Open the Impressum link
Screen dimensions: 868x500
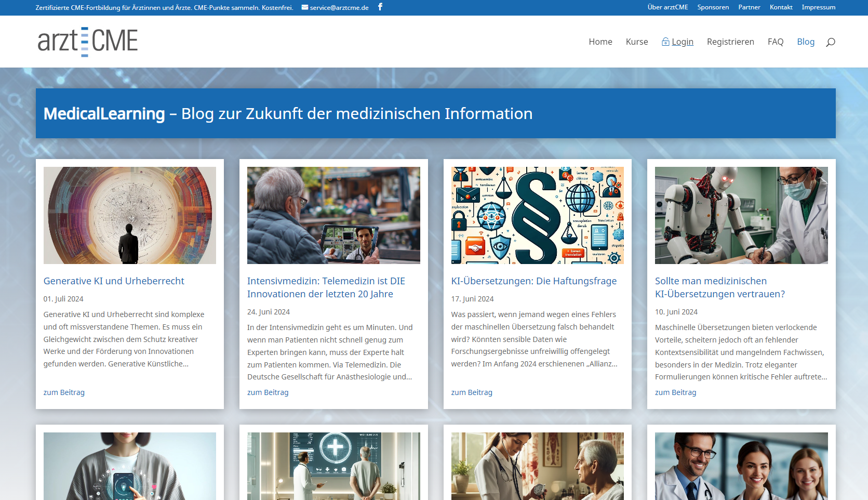(x=818, y=7)
